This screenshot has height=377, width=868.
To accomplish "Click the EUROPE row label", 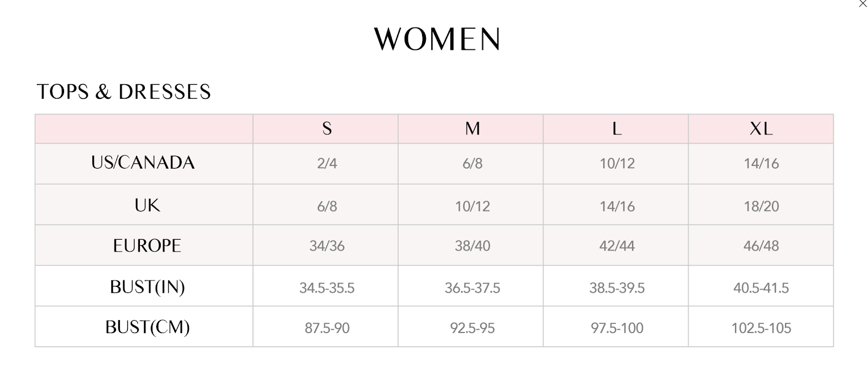I will pos(147,246).
